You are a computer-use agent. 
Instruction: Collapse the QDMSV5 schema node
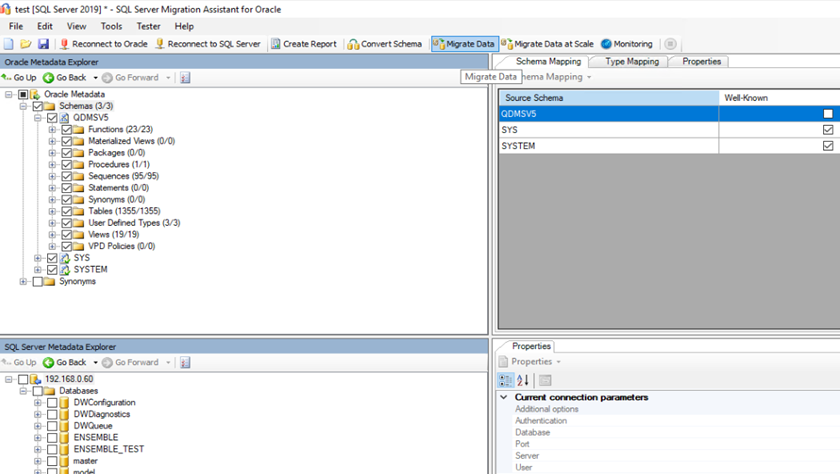point(38,118)
